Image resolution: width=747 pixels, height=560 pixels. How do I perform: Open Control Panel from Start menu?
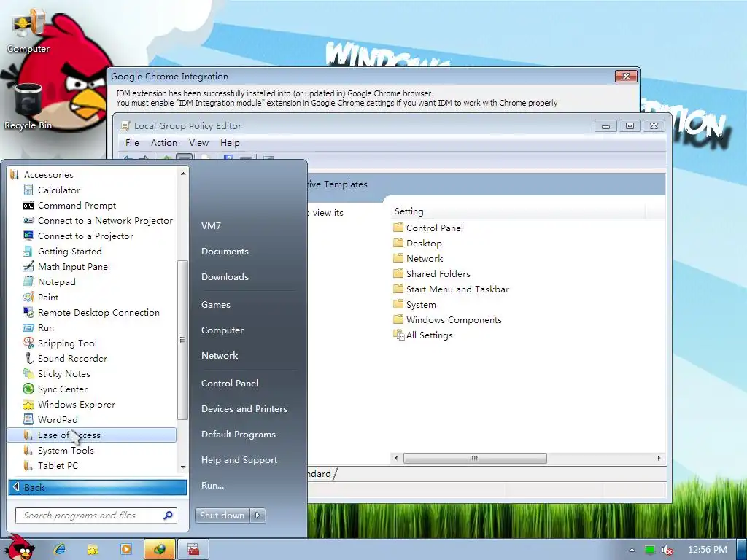click(x=230, y=383)
